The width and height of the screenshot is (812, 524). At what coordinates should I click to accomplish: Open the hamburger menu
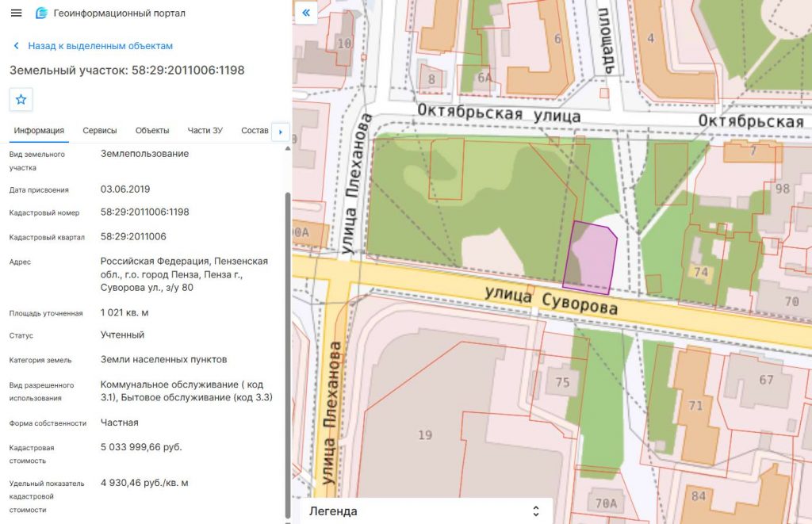pos(16,13)
